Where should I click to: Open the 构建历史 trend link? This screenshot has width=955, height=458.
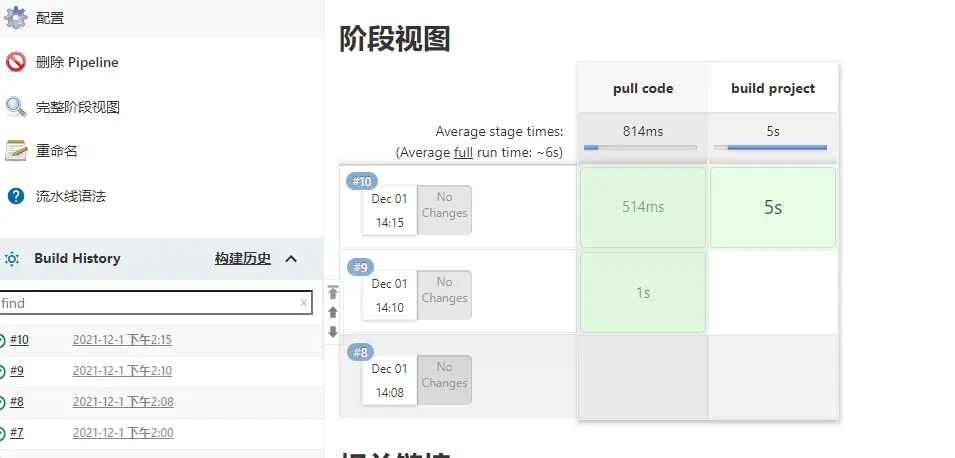242,259
